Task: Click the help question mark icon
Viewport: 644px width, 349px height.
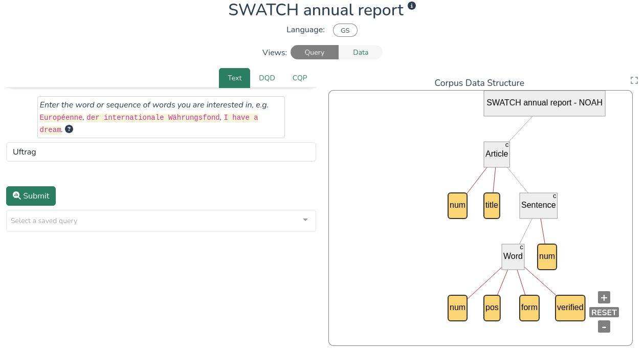Action: coord(69,129)
